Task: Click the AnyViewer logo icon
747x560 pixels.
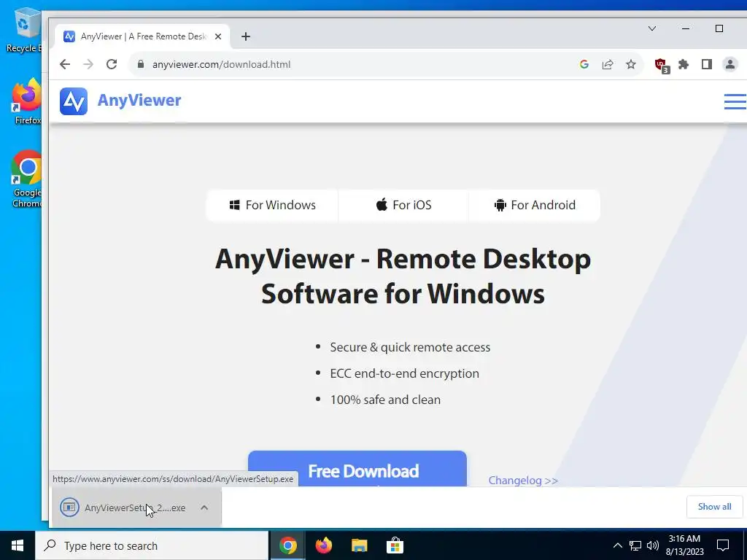Action: pos(74,101)
